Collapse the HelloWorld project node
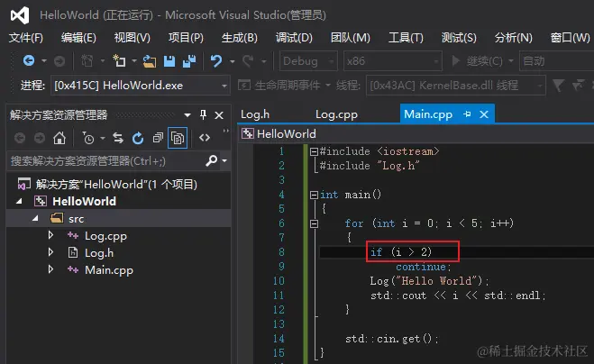 coord(19,202)
